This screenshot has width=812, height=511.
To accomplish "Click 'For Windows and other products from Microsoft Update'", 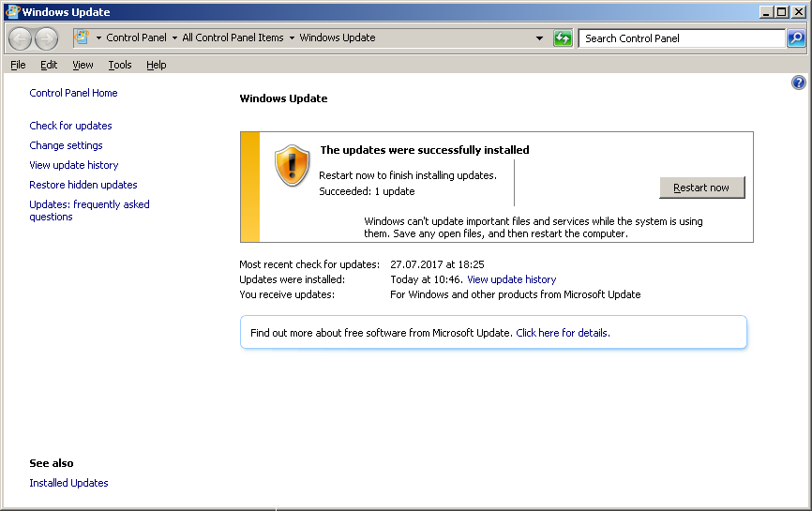I will (516, 294).
